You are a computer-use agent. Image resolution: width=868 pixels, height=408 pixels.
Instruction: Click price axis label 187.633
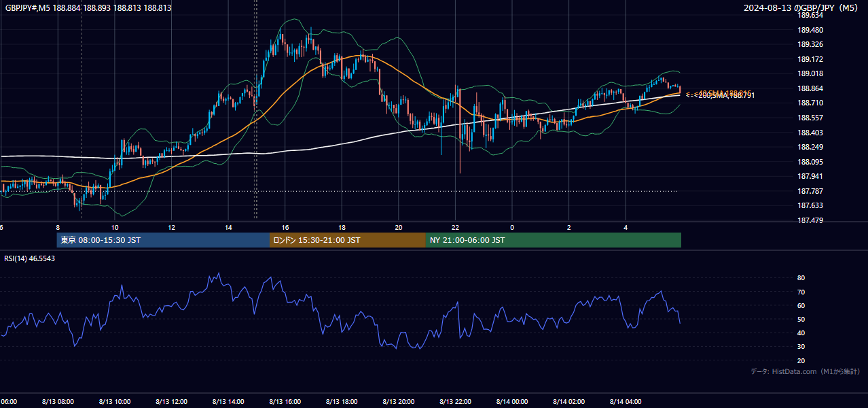pyautogui.click(x=810, y=205)
